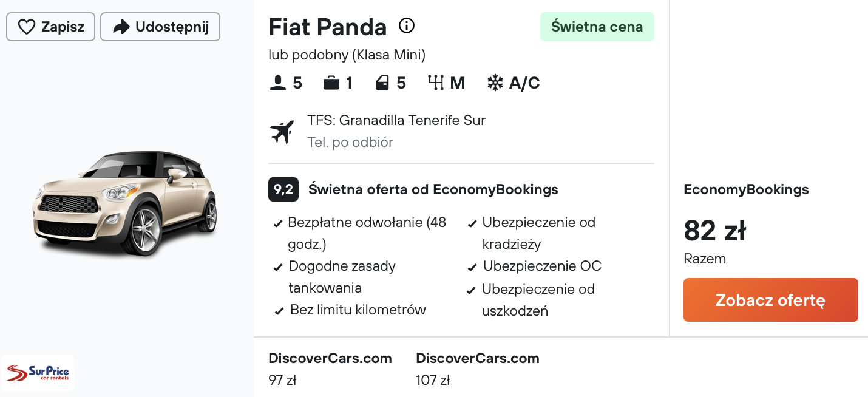This screenshot has height=397, width=868.
Task: Click the SurPrice car rentals logo
Action: coord(38,373)
